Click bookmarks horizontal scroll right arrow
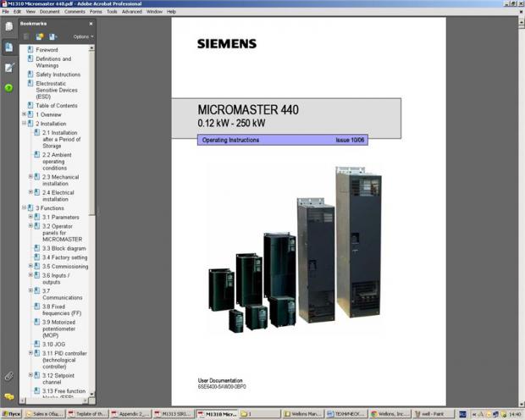Image resolution: width=525 pixels, height=420 pixels. pos(85,401)
